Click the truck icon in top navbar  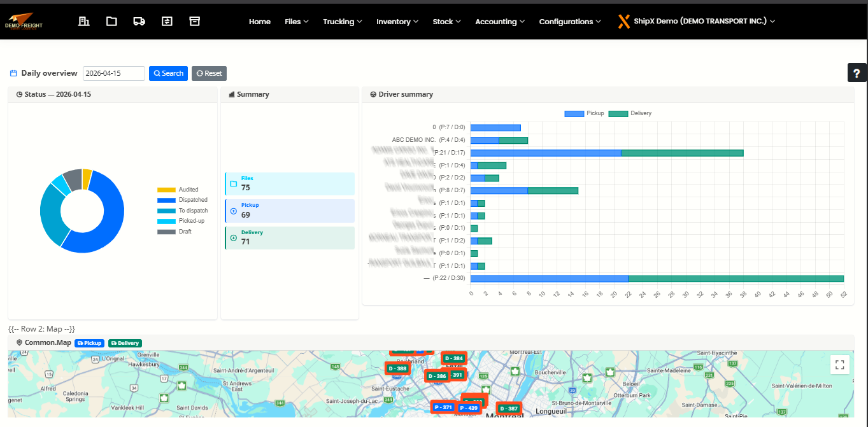(x=139, y=21)
